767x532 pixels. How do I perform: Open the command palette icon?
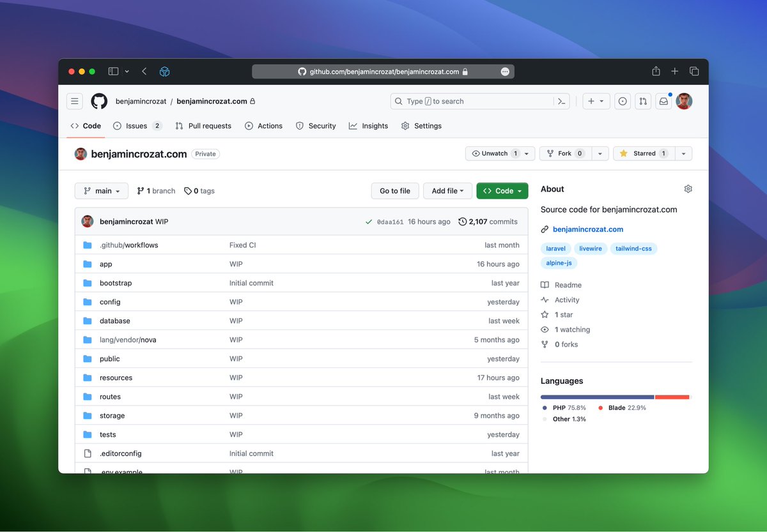(561, 101)
